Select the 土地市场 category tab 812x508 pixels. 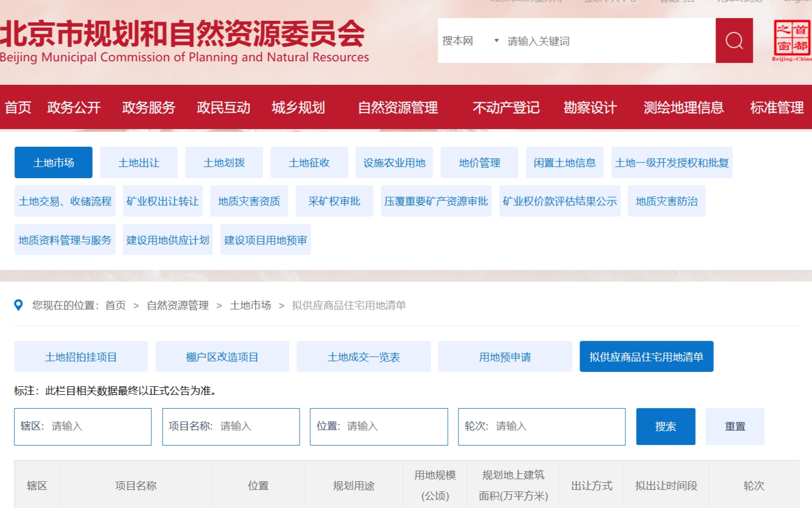point(53,163)
